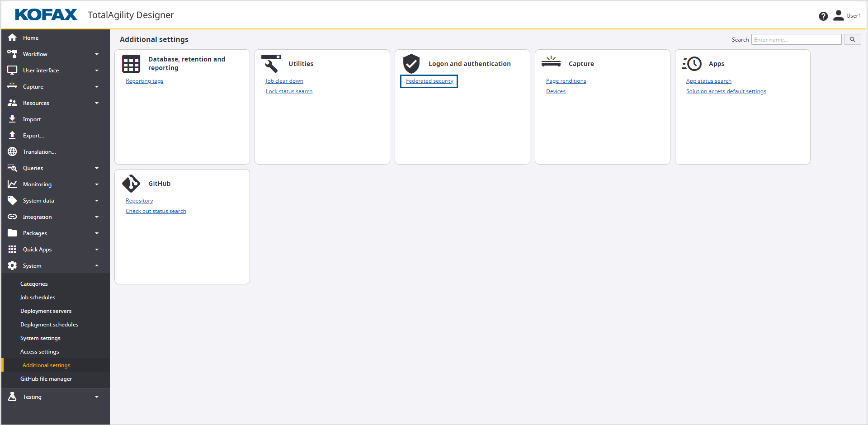Click the Apps clock icon
This screenshot has width=868, height=425.
coord(692,64)
